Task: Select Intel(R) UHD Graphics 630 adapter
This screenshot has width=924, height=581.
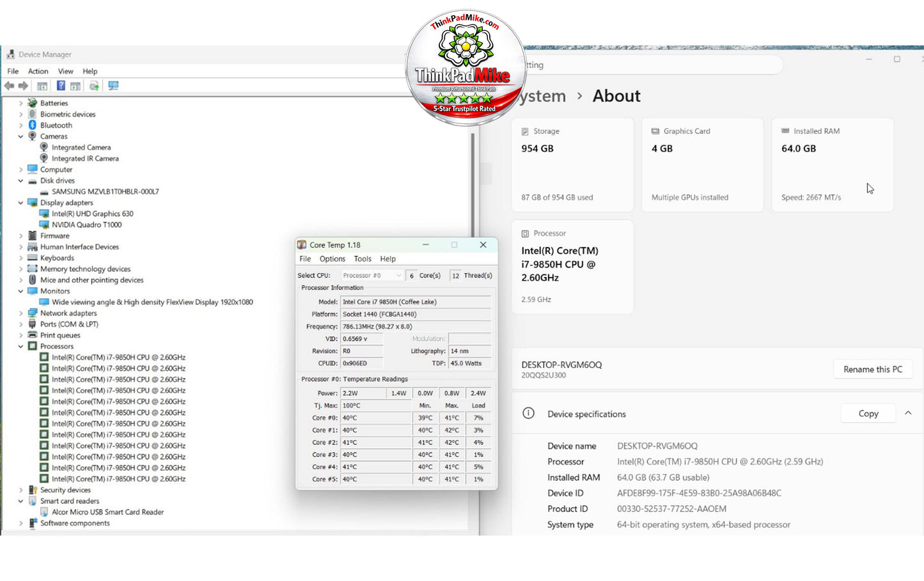Action: [93, 214]
